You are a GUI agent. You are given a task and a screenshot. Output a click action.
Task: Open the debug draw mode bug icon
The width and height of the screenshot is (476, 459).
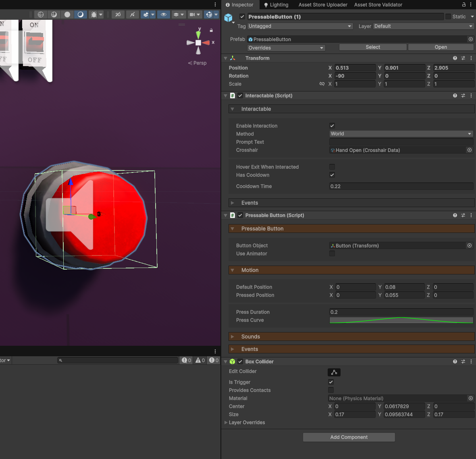pos(94,15)
